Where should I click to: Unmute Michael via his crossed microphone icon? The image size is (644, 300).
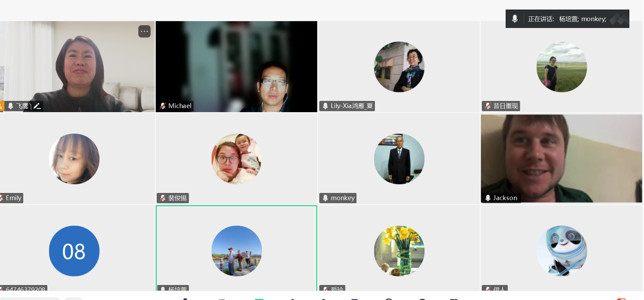163,106
